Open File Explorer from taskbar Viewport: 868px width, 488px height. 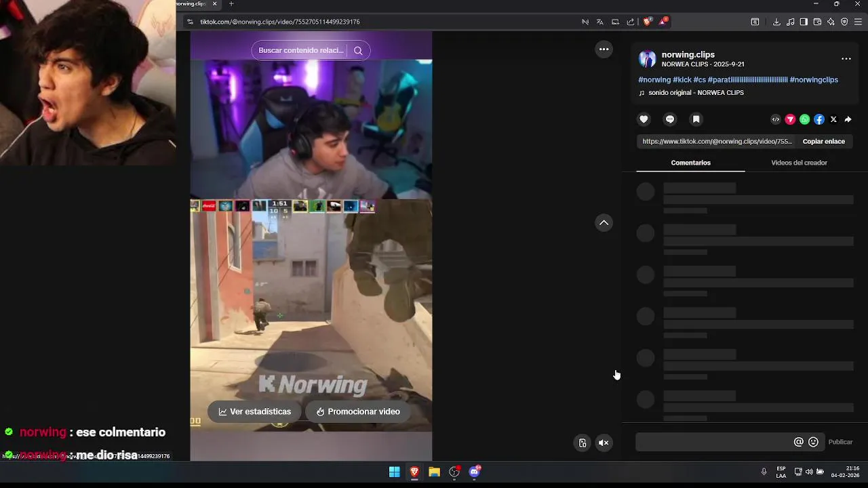[x=434, y=472]
